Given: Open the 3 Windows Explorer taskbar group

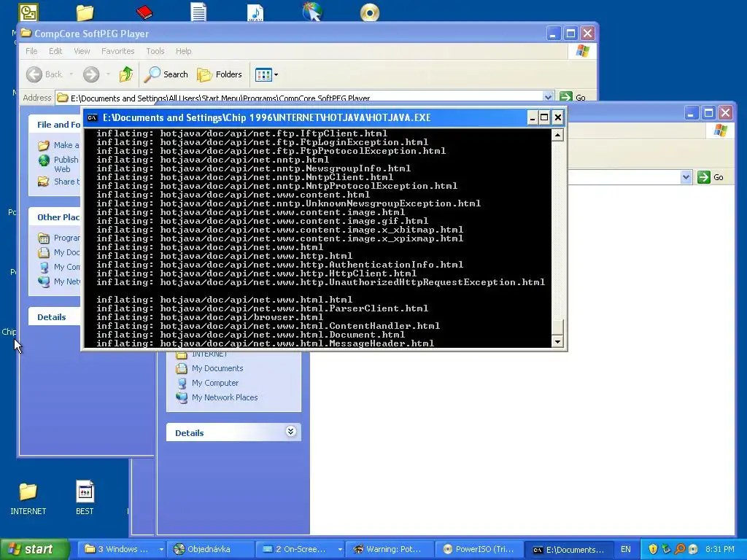Looking at the screenshot, I should pyautogui.click(x=123, y=550).
